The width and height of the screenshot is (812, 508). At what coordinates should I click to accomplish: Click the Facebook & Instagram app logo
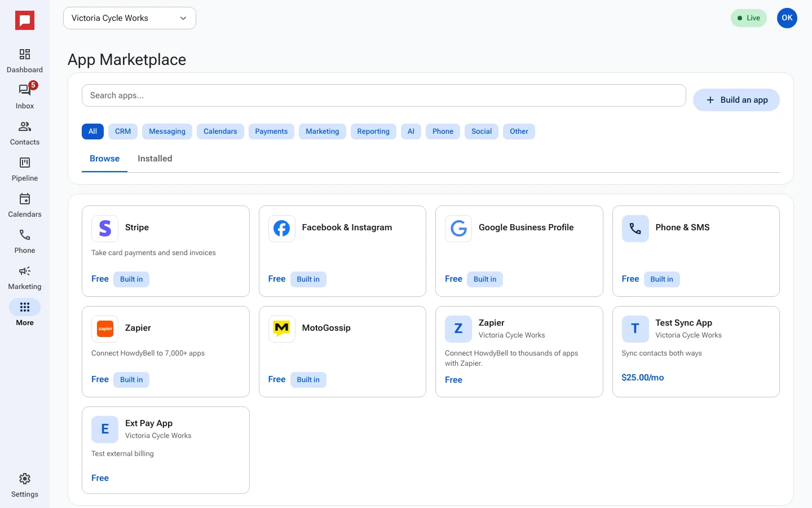tap(282, 229)
